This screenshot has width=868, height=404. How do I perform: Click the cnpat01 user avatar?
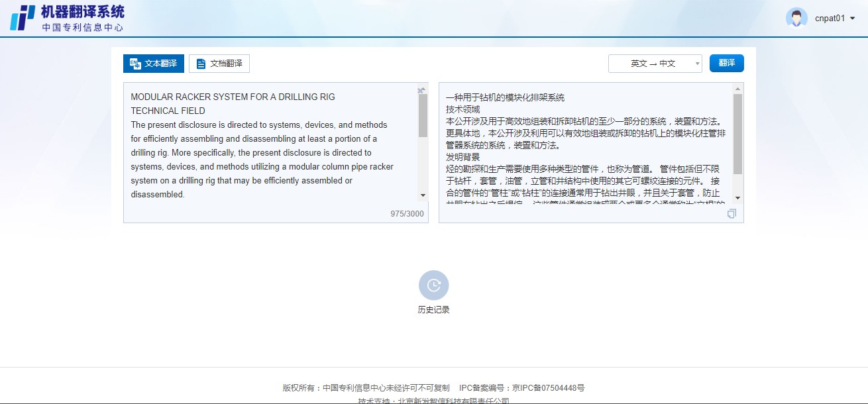coord(796,18)
